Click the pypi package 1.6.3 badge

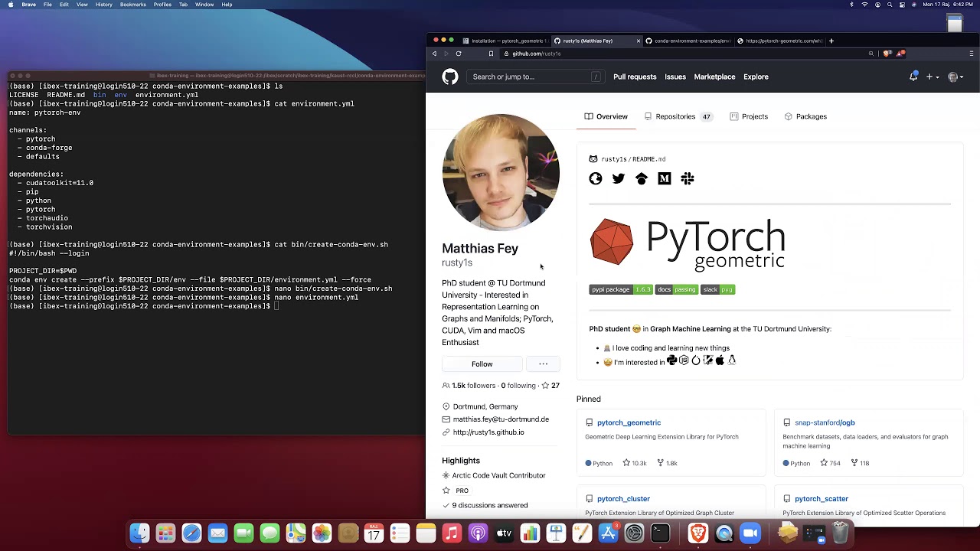pyautogui.click(x=620, y=289)
